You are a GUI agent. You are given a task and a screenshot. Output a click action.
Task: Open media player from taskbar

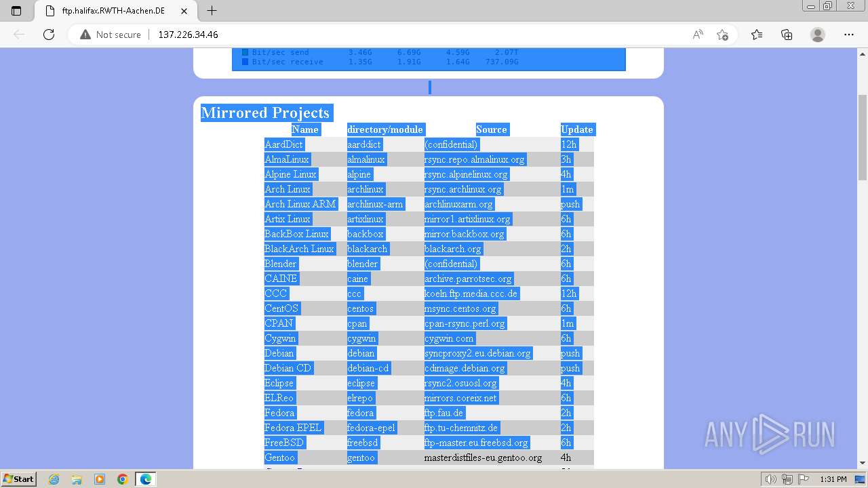click(100, 479)
